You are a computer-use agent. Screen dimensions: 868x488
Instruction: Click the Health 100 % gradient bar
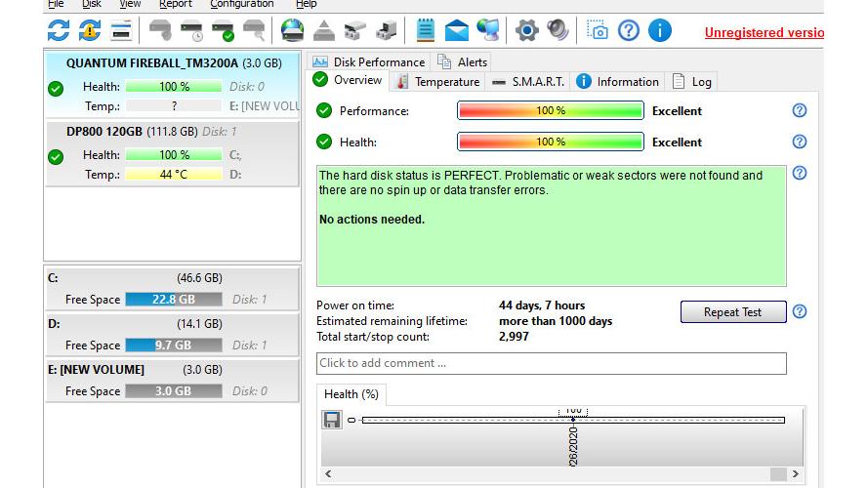pos(551,142)
